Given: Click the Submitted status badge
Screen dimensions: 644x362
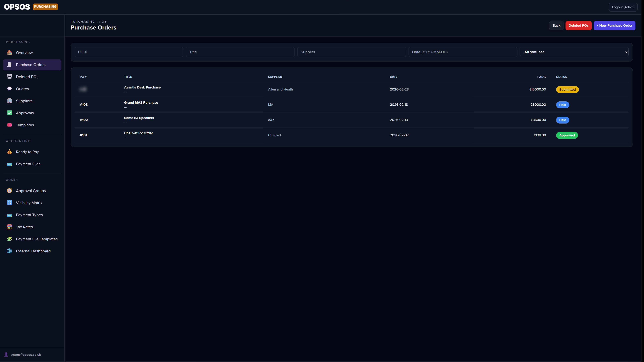Looking at the screenshot, I should (567, 89).
